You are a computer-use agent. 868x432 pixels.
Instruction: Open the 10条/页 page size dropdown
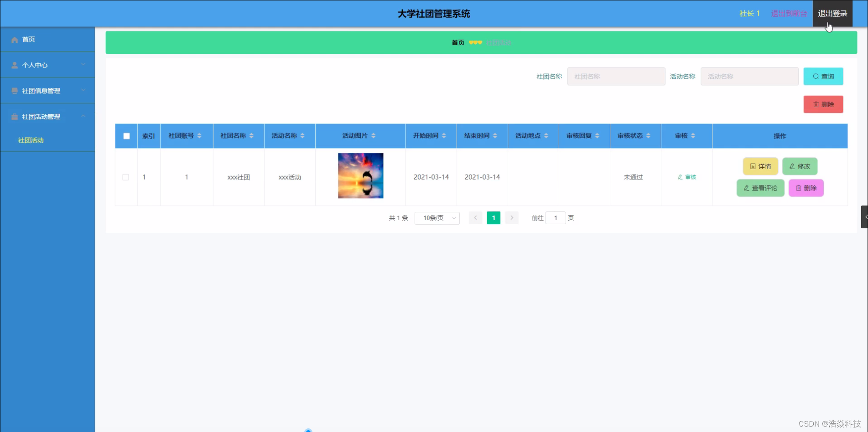[x=436, y=218]
